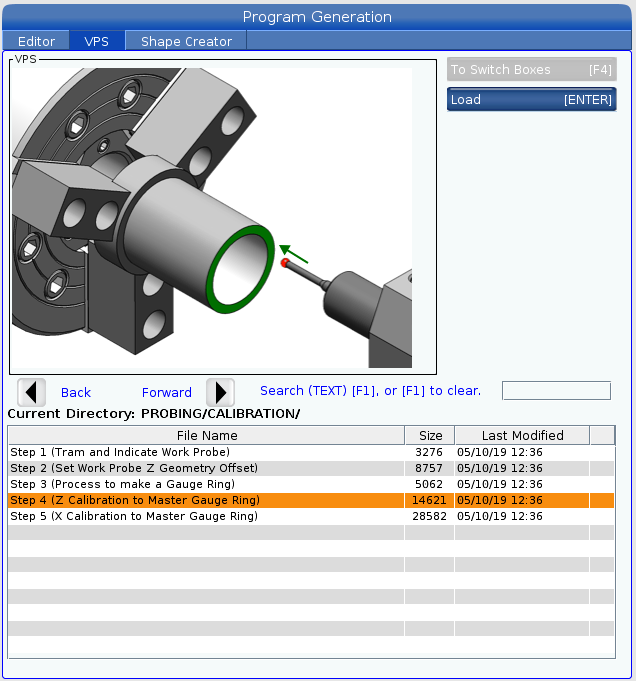Click the blank rightmost column header
Viewport: 636px width, 681px height.
coord(602,435)
